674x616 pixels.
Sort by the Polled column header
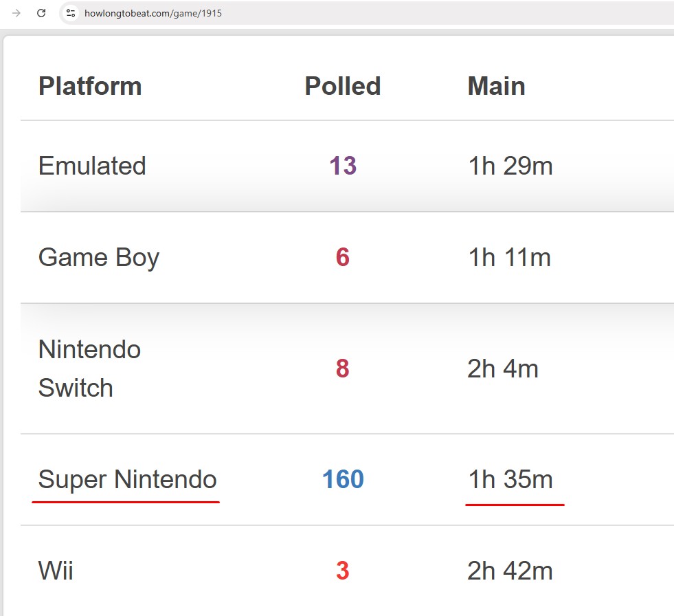tap(343, 86)
